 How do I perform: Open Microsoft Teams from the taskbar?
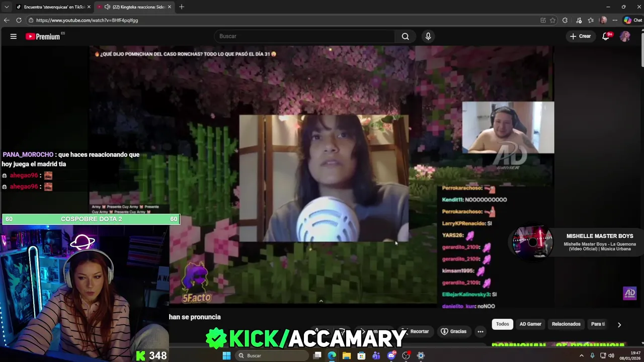(376, 355)
